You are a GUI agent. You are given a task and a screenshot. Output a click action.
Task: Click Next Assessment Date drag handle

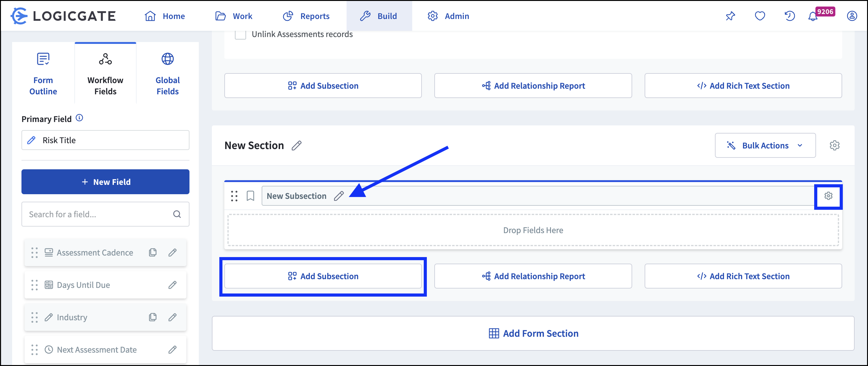(34, 350)
